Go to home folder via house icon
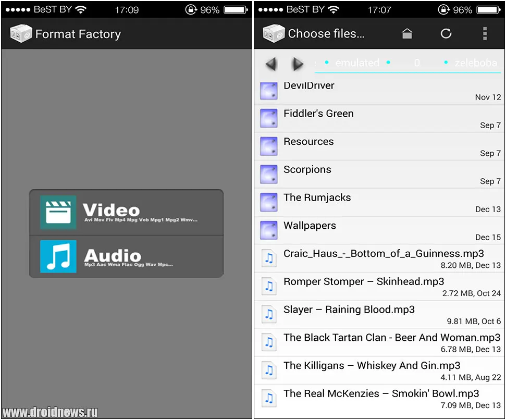The image size is (506, 420). (x=407, y=33)
